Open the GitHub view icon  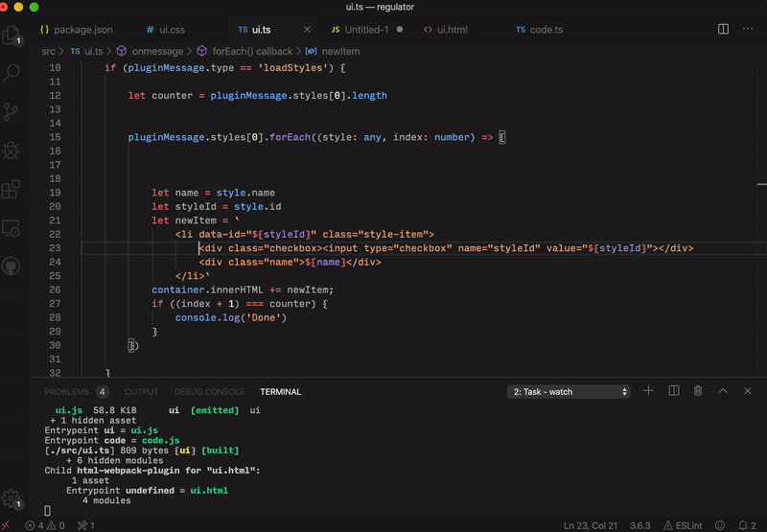(x=11, y=266)
